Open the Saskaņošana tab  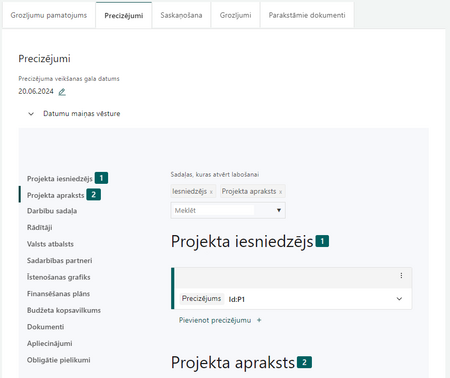pos(181,15)
